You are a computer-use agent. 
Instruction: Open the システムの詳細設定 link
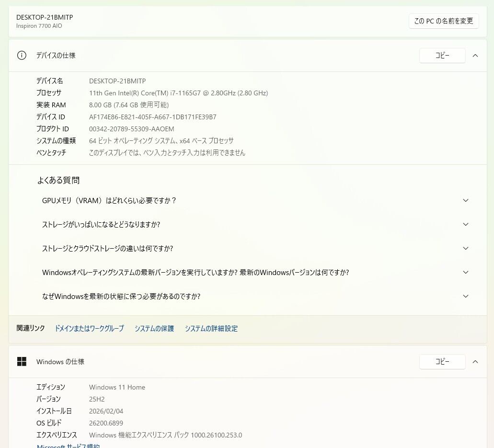211,329
